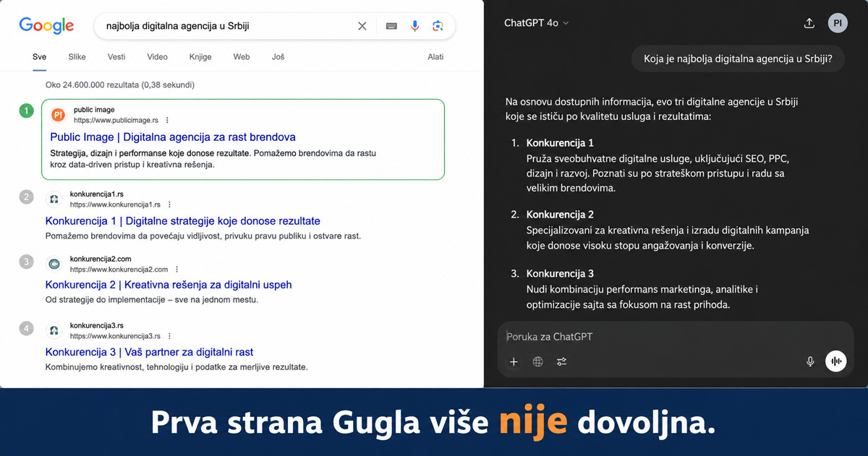Open Konkurencija 2 | Kreativna rešenja result link

(169, 285)
